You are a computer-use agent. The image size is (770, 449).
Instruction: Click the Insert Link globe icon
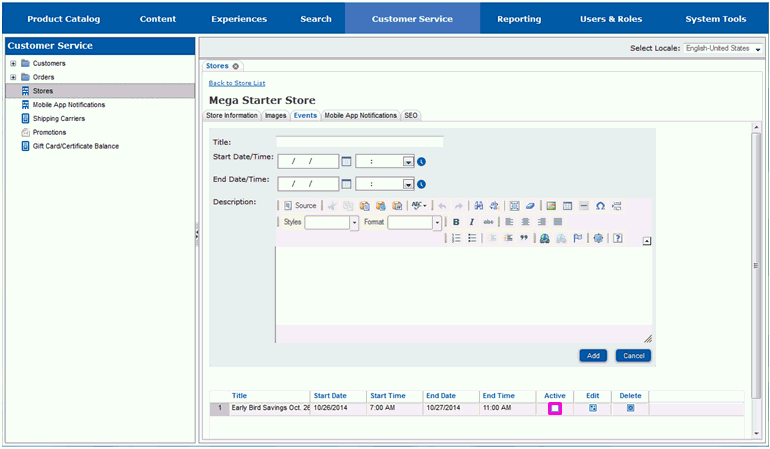pyautogui.click(x=545, y=238)
